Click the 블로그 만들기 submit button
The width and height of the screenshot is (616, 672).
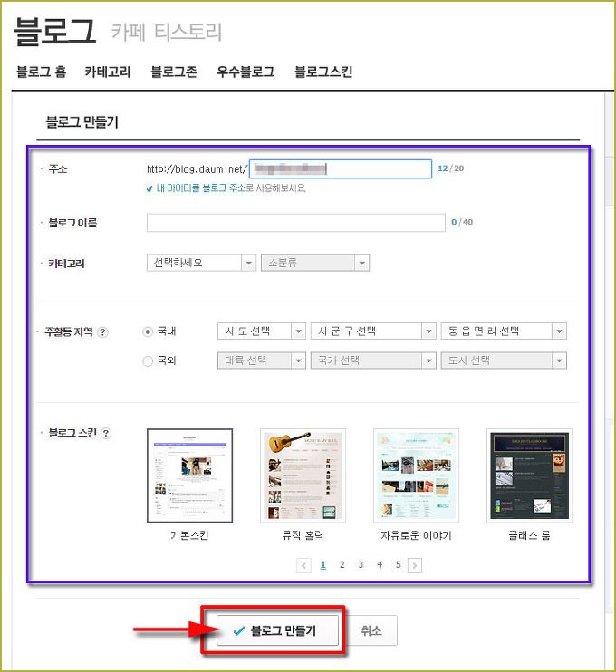[x=277, y=630]
